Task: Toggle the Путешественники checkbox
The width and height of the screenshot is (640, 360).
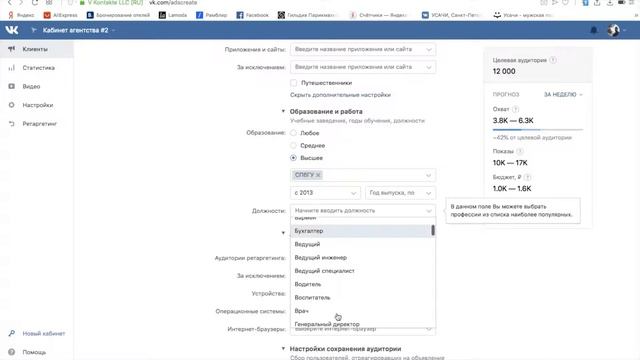Action: tap(293, 83)
